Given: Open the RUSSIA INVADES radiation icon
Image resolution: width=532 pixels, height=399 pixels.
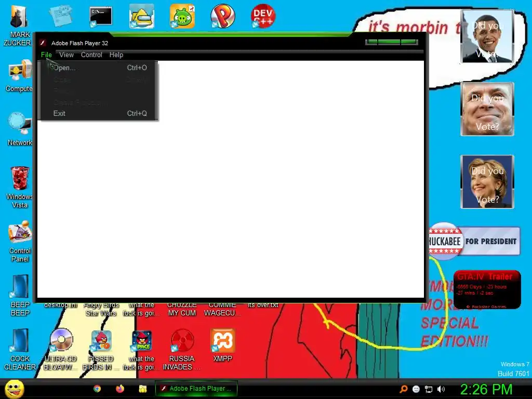Looking at the screenshot, I should 182,349.
